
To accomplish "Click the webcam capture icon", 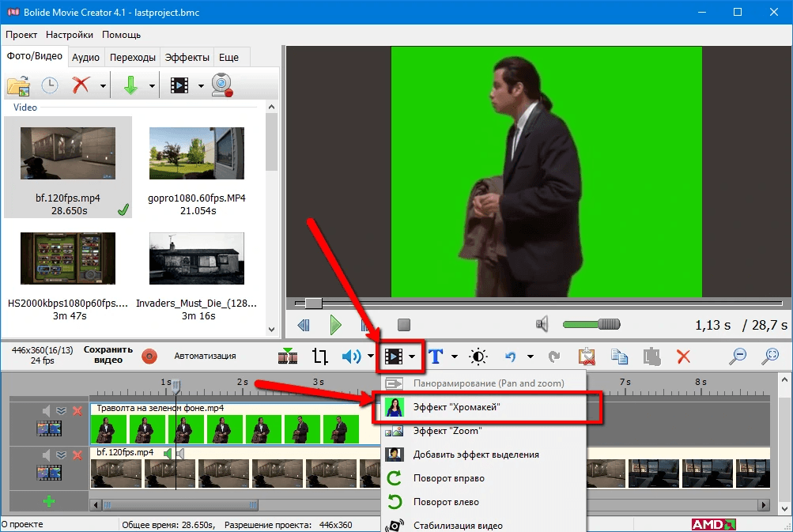I will click(x=222, y=85).
